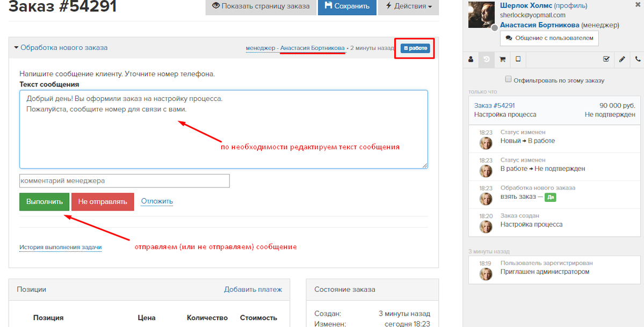
Task: Click 'Создан:' row value '3 минуты назад'
Action: click(404, 314)
